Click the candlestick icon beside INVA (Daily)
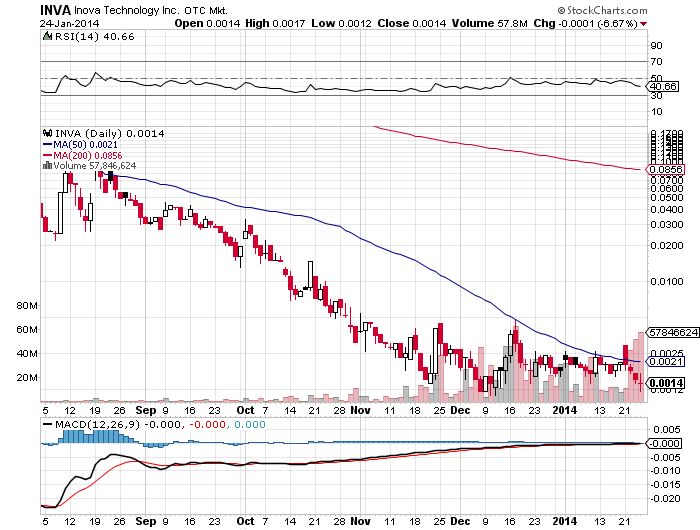 (47, 133)
